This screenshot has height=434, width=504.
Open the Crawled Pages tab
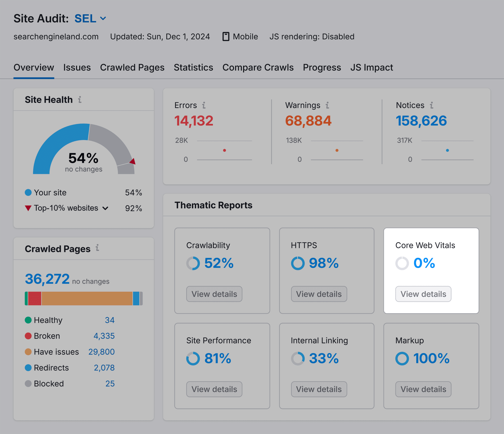(132, 67)
